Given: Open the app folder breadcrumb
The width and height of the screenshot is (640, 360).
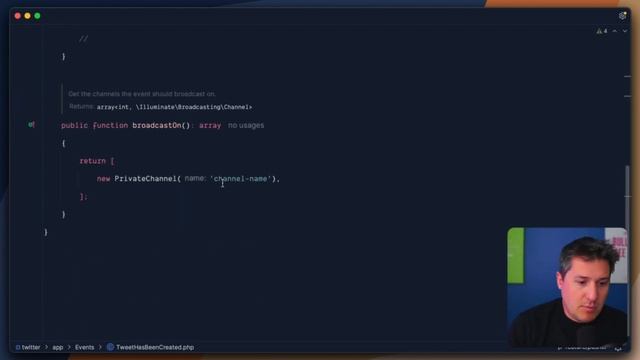Looking at the screenshot, I should [58, 347].
